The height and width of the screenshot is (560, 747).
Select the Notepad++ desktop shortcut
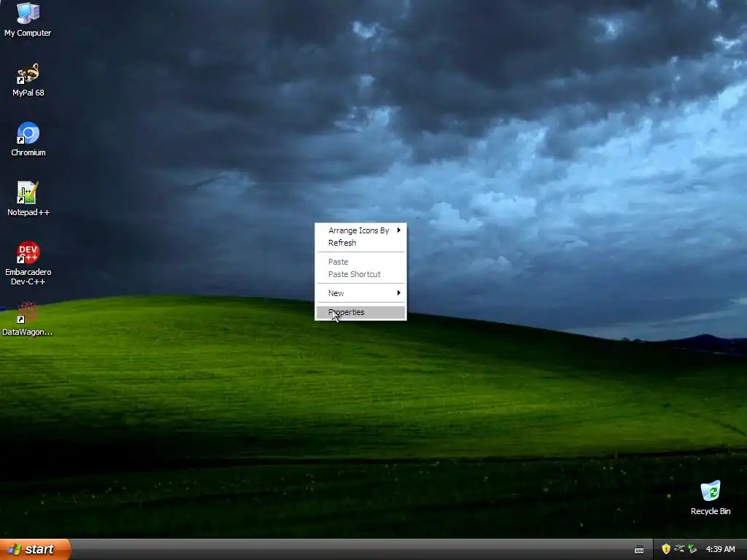28,198
